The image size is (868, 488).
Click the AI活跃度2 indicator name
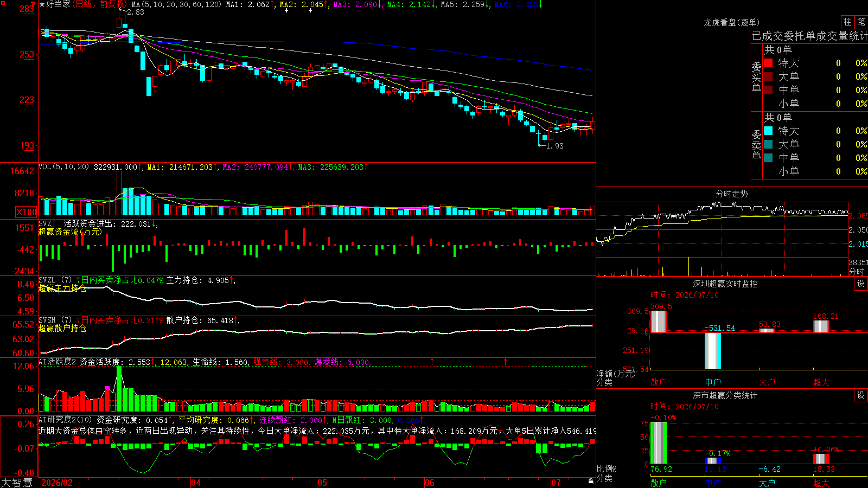[58, 362]
